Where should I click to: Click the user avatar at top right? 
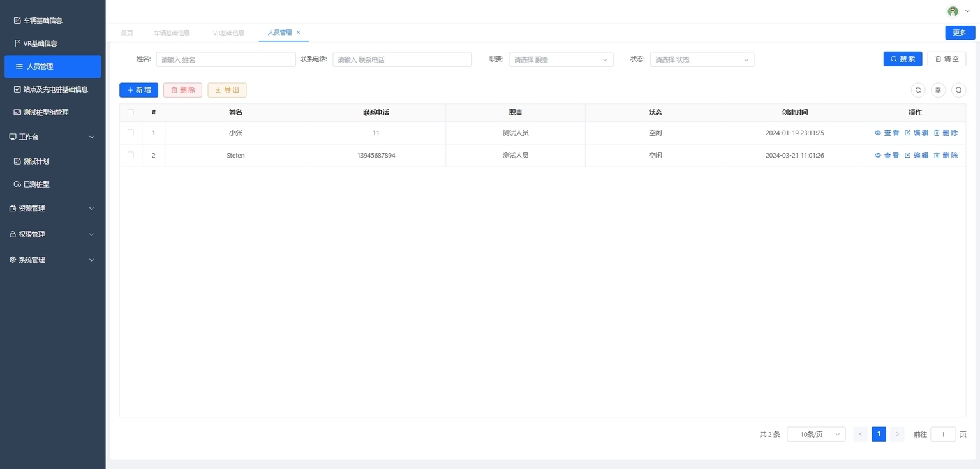click(953, 11)
